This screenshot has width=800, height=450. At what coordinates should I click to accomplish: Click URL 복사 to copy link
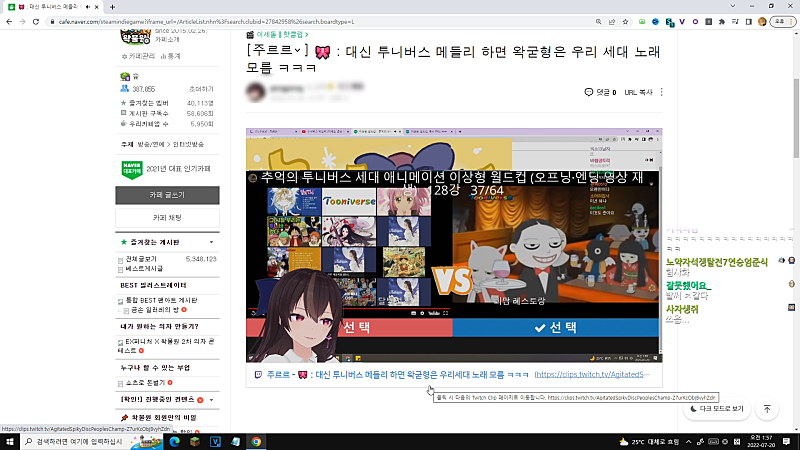click(638, 92)
